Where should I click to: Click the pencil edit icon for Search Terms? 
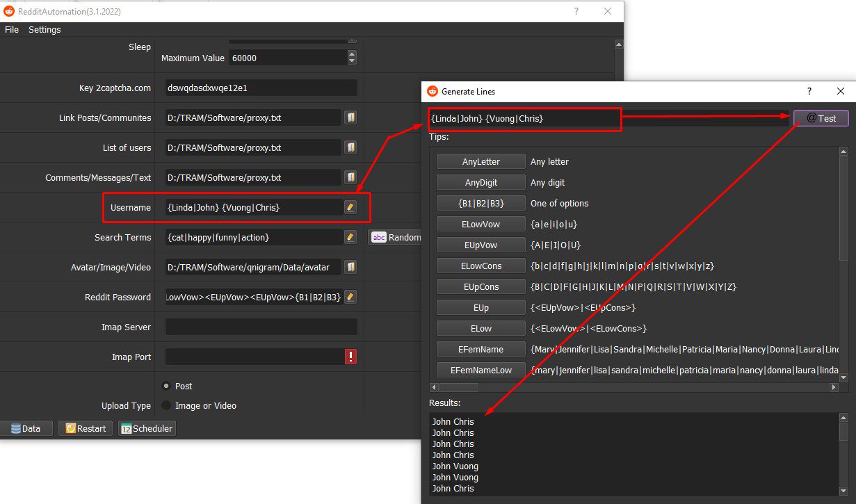pos(350,237)
